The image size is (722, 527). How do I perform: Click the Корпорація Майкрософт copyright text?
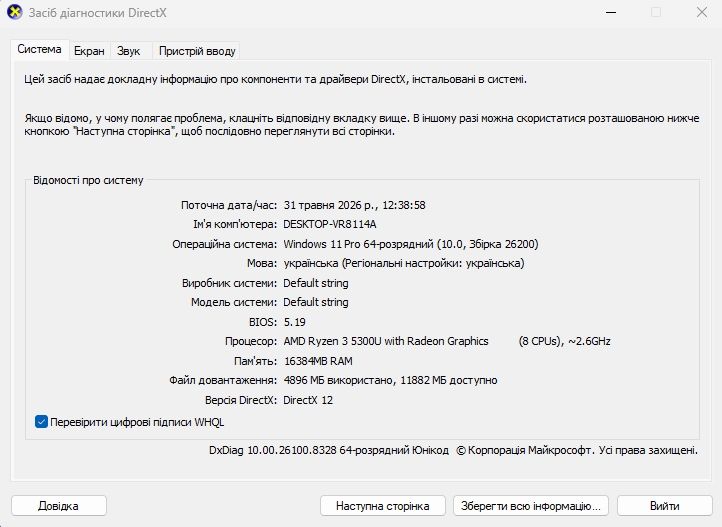[x=577, y=450]
